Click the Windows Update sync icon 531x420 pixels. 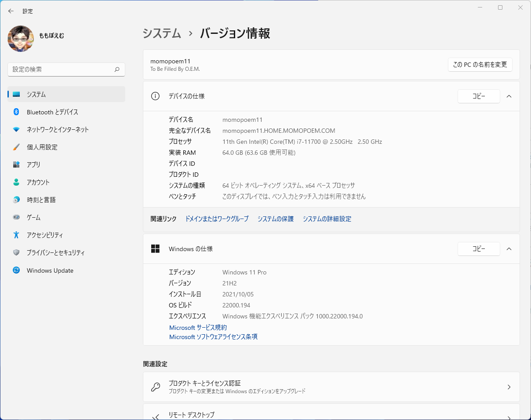tap(16, 270)
